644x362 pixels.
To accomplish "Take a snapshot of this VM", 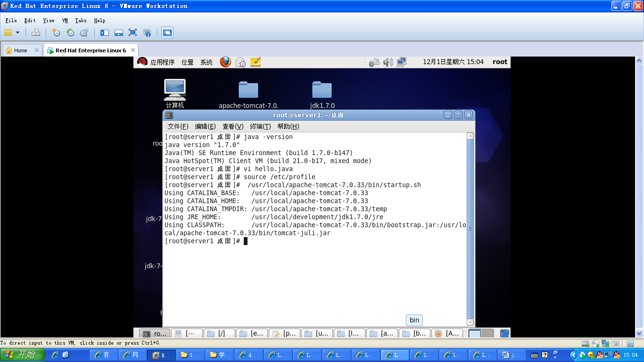I will 56,33.
